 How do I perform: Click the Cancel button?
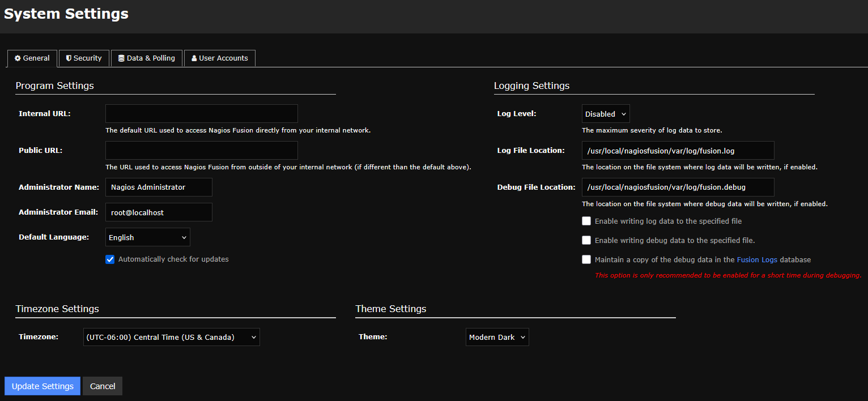pos(103,386)
